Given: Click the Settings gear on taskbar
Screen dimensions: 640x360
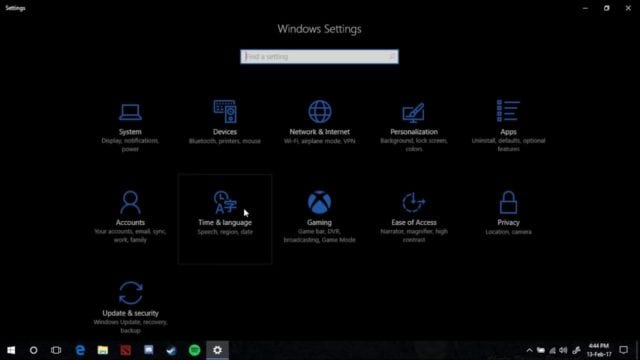Looking at the screenshot, I should coord(217,350).
